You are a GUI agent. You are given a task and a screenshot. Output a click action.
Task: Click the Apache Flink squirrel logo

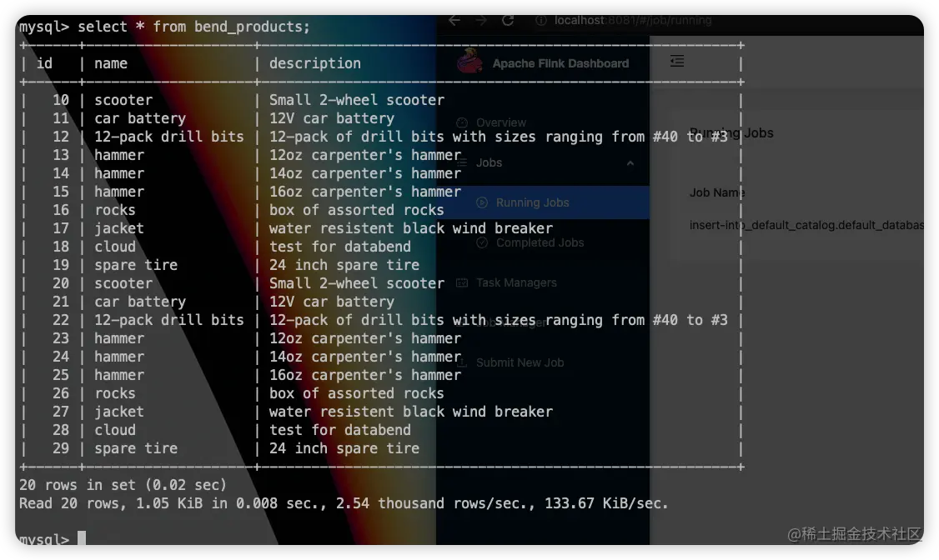click(x=468, y=62)
